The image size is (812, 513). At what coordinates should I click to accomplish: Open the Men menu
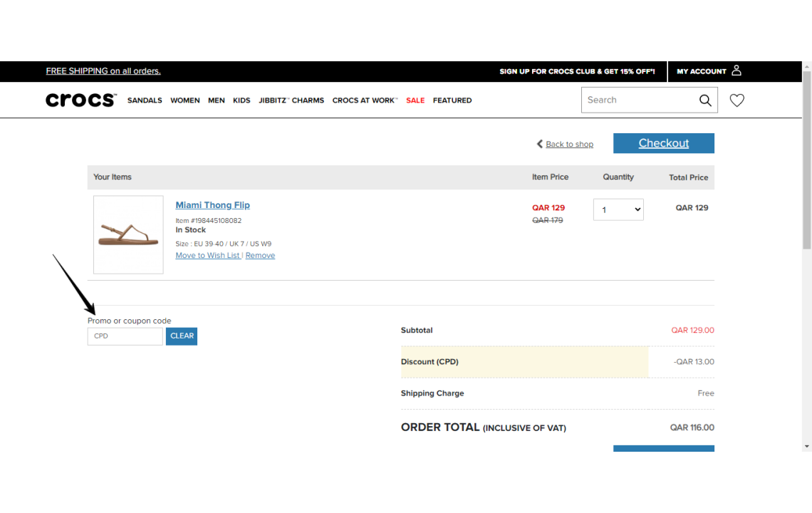217,100
